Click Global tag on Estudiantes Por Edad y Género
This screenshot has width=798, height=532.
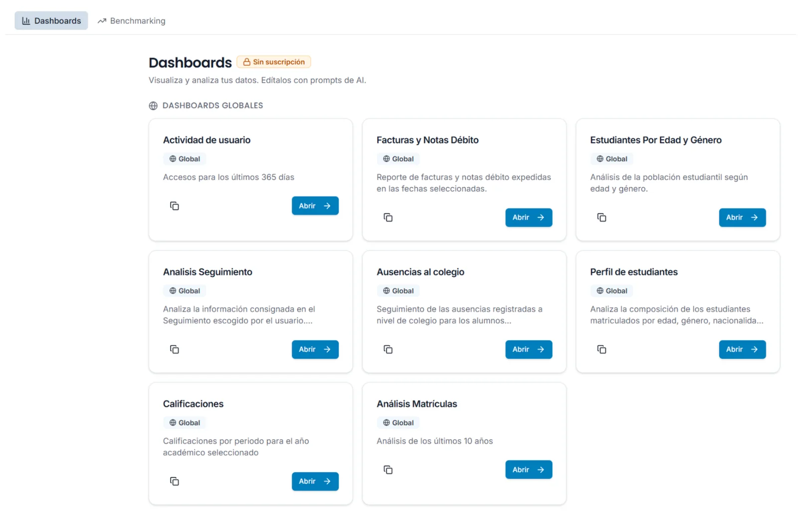click(x=612, y=159)
